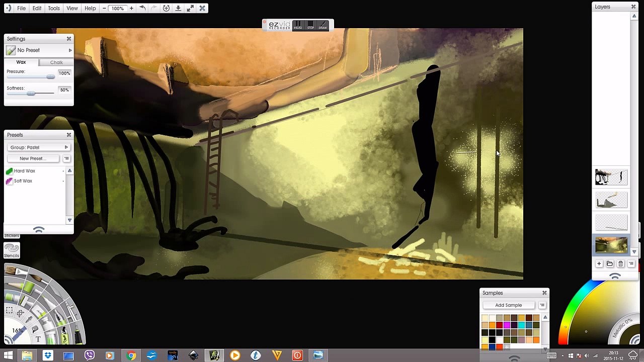This screenshot has height=362, width=644.
Task: Open Dropbox from the taskbar
Action: (x=48, y=355)
